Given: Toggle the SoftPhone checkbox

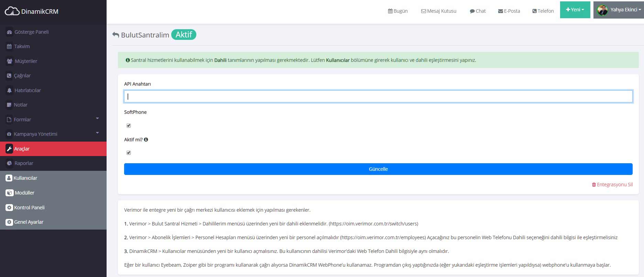Looking at the screenshot, I should coord(129,126).
